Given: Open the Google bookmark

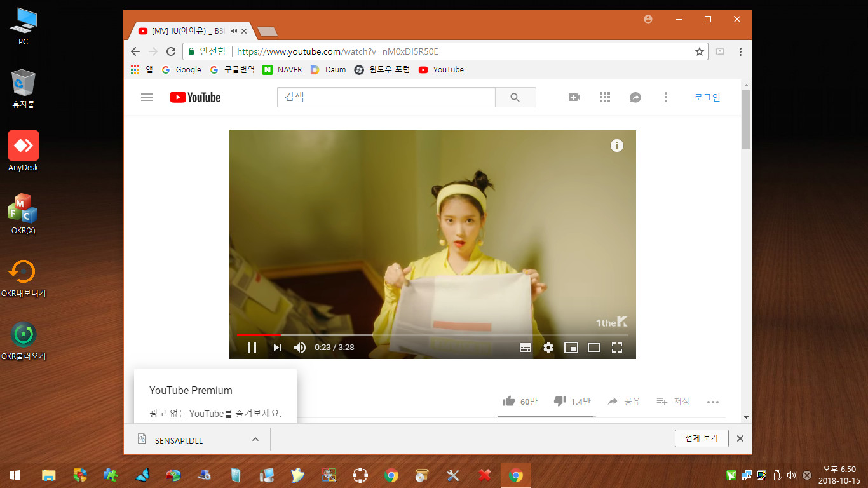Looking at the screenshot, I should 181,70.
